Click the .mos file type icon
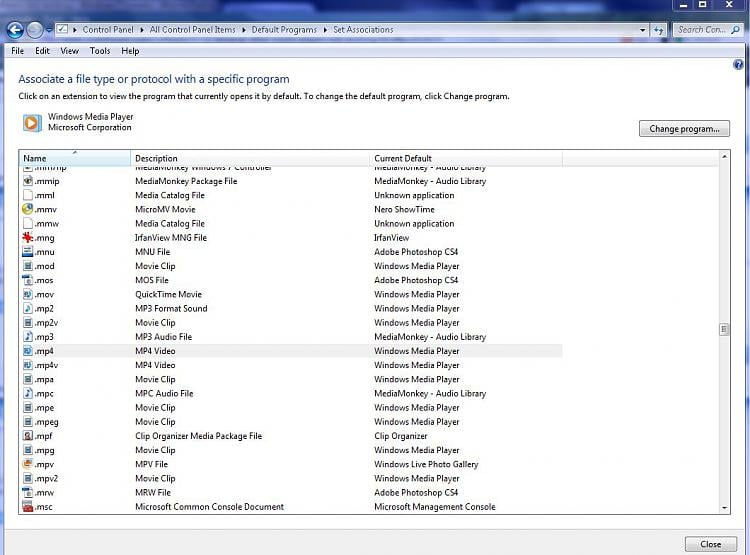Image resolution: width=750 pixels, height=555 pixels. point(28,280)
